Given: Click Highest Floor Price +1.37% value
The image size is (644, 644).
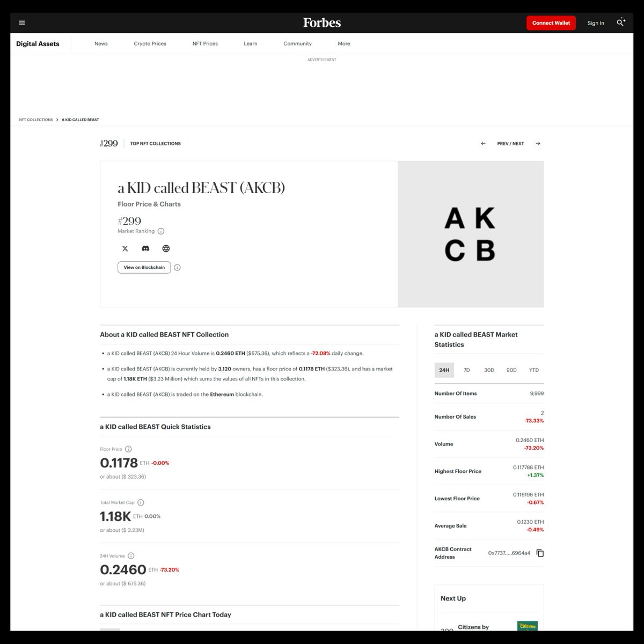Looking at the screenshot, I should [536, 475].
